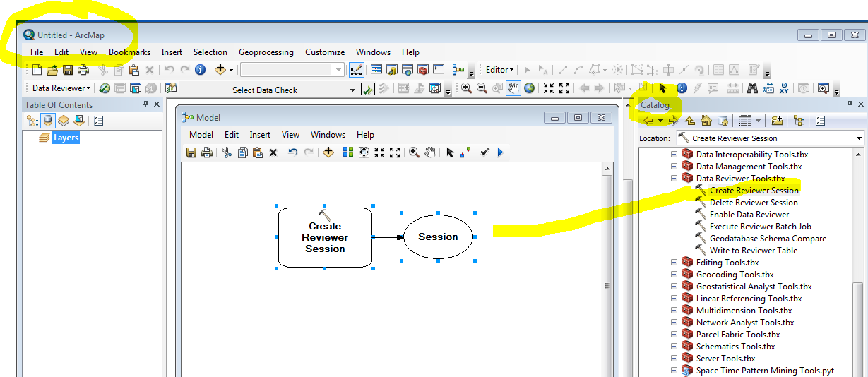Open the Find binoculars tool

point(752,88)
